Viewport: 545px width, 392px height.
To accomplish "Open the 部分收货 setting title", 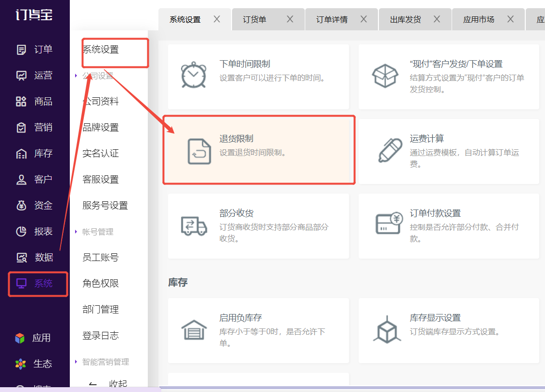I will tap(236, 213).
